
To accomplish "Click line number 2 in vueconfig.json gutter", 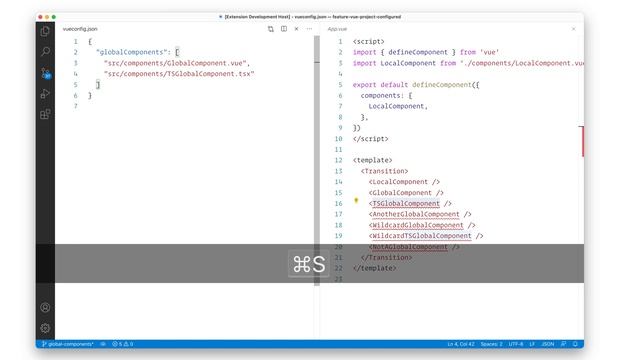I will (76, 52).
